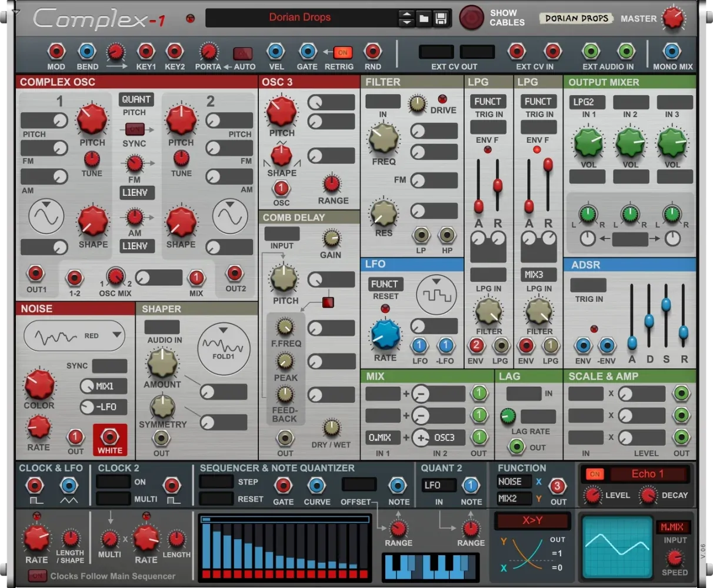Click the X>Y function mode display

[532, 520]
